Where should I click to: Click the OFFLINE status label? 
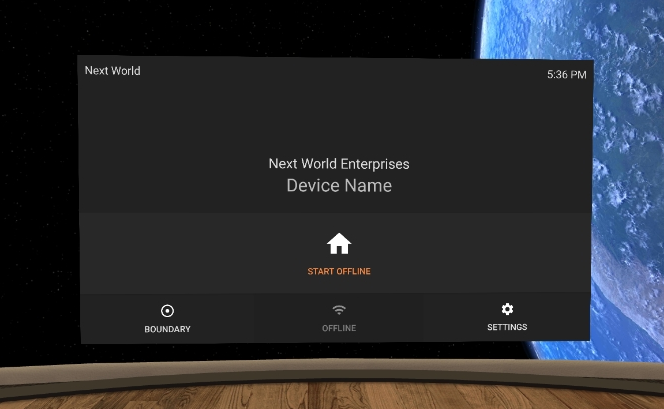click(x=339, y=328)
